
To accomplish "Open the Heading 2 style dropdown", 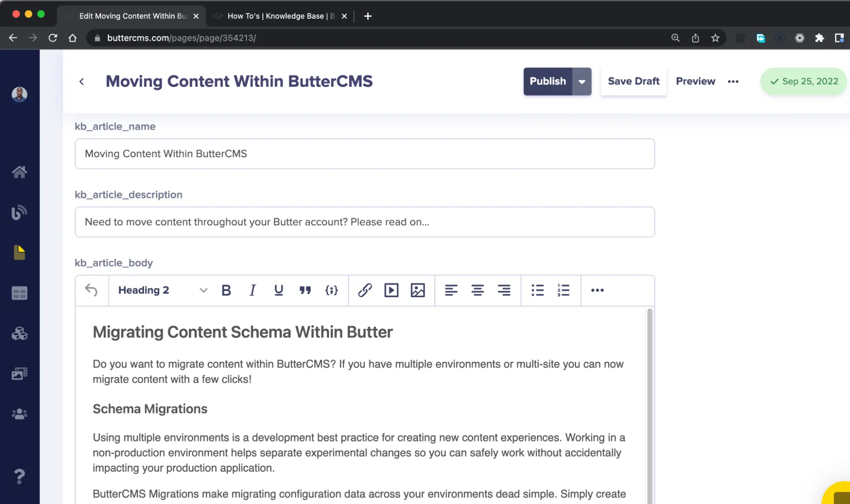I will (163, 290).
